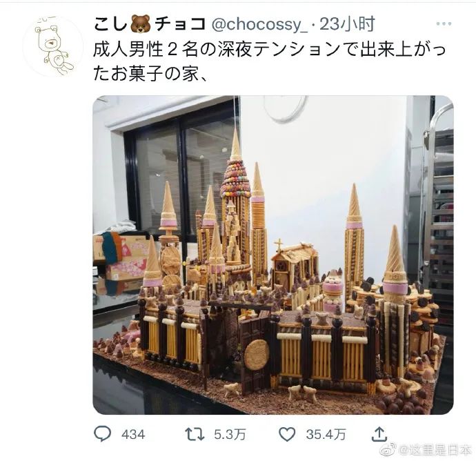Open the candy castle photo

[x=273, y=255]
